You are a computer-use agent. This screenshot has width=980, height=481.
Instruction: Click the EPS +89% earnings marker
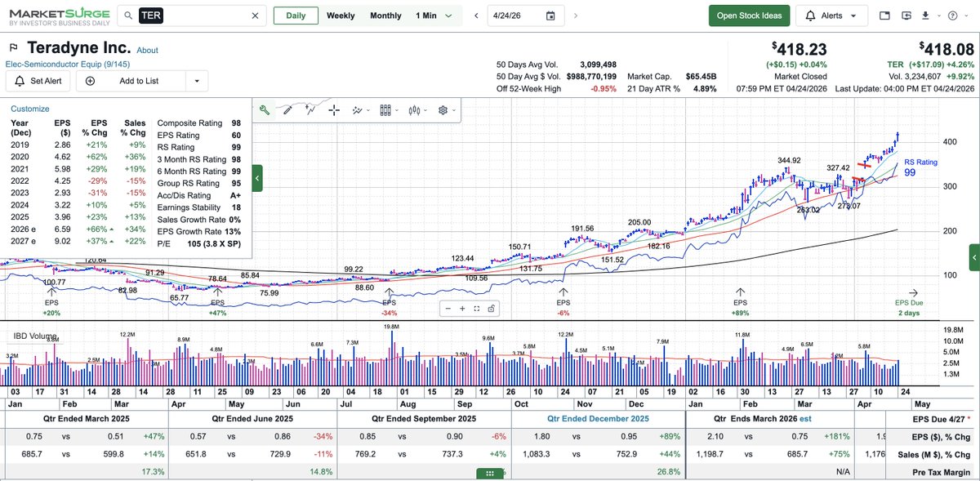pyautogui.click(x=742, y=302)
